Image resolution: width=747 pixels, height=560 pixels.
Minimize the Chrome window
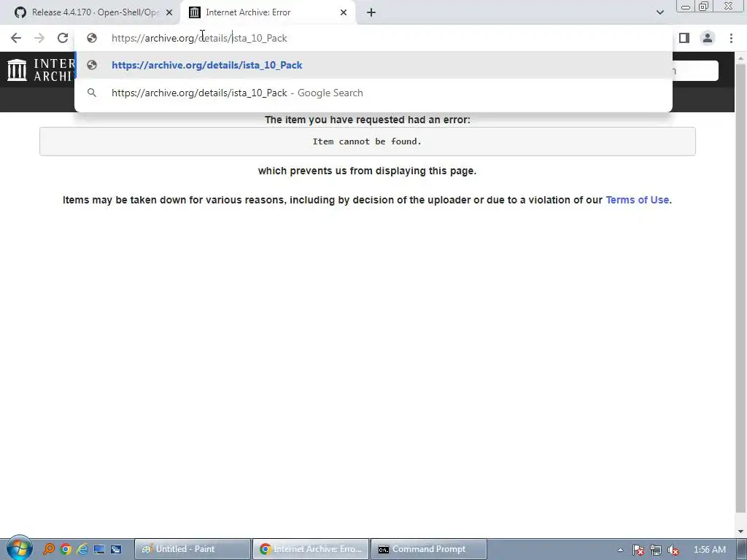pyautogui.click(x=686, y=7)
